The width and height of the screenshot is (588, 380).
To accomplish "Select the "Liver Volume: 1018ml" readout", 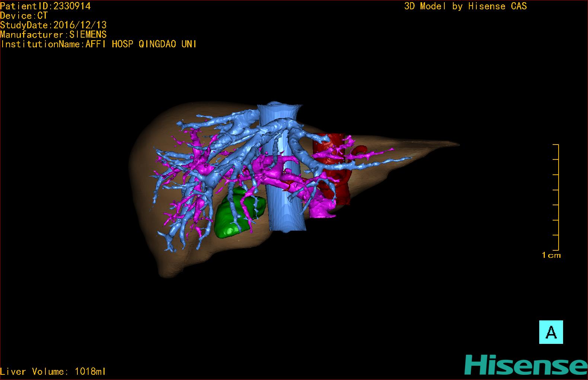I will point(53,371).
